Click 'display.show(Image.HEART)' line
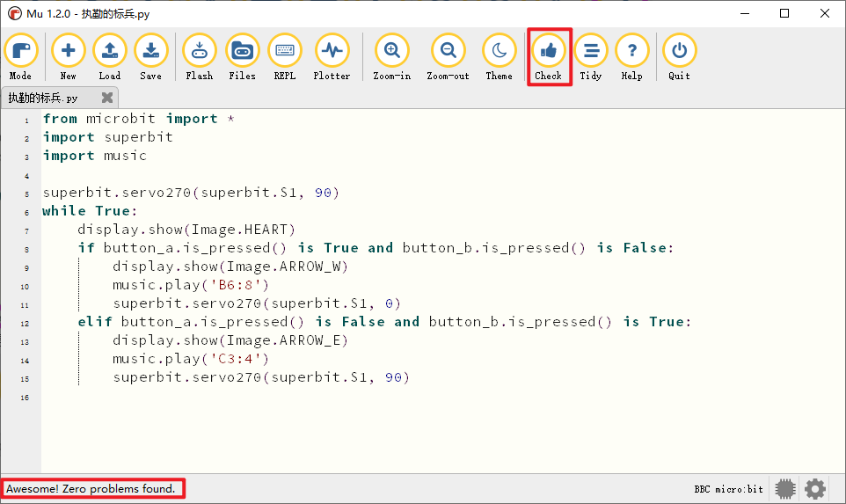The width and height of the screenshot is (846, 504). (186, 230)
